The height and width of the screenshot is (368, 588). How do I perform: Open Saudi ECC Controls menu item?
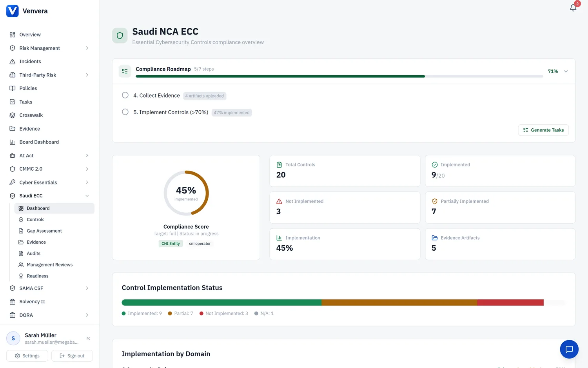[x=54, y=220]
